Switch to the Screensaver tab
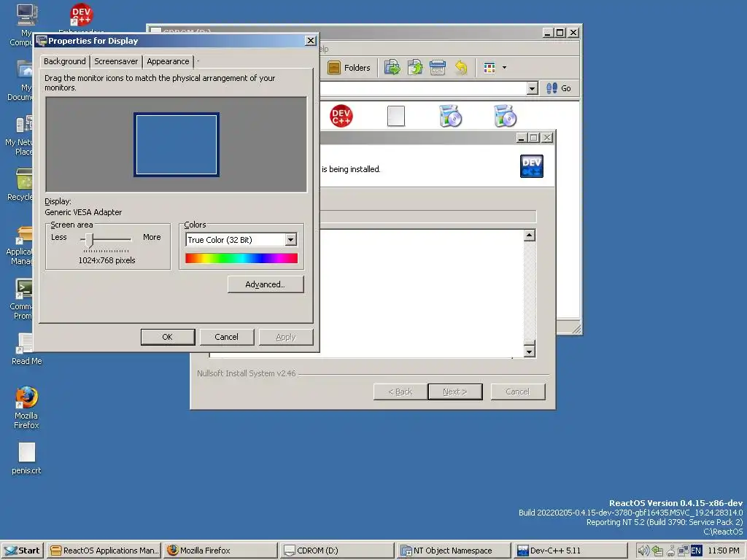 (116, 61)
